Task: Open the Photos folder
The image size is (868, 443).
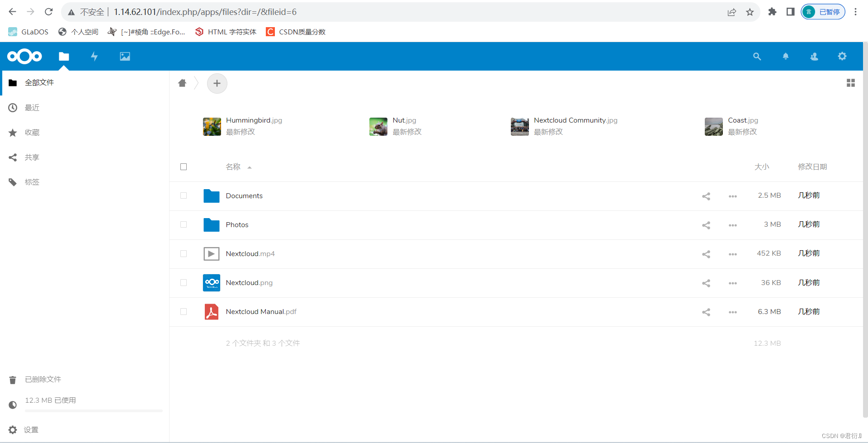Action: pyautogui.click(x=237, y=224)
